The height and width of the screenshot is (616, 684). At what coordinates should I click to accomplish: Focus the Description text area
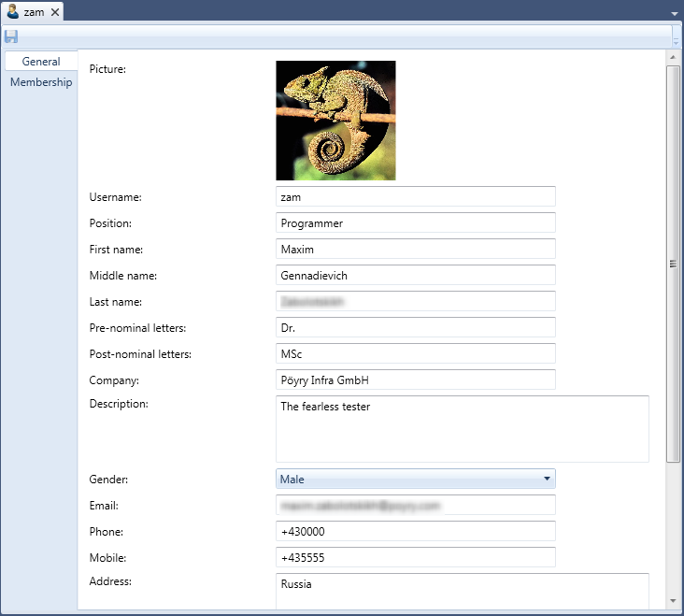tap(463, 429)
